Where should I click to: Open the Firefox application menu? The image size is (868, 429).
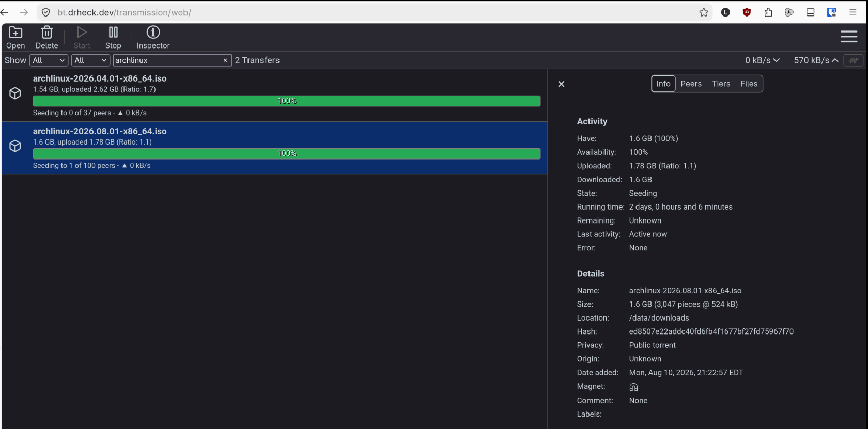[x=853, y=12]
